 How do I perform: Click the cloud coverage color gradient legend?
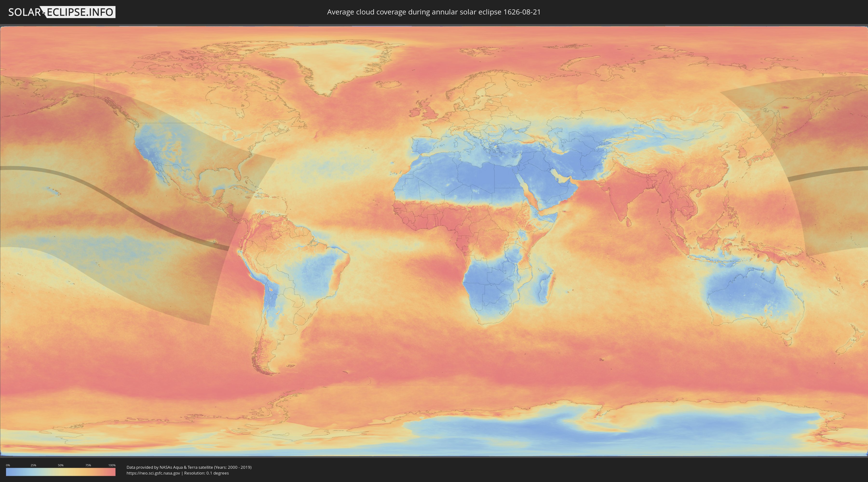[61, 472]
